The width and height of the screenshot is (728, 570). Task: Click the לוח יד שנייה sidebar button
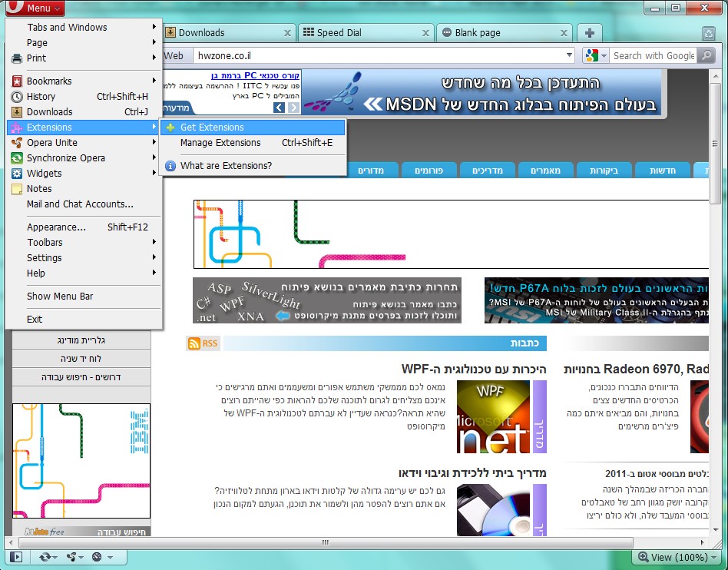(x=81, y=359)
